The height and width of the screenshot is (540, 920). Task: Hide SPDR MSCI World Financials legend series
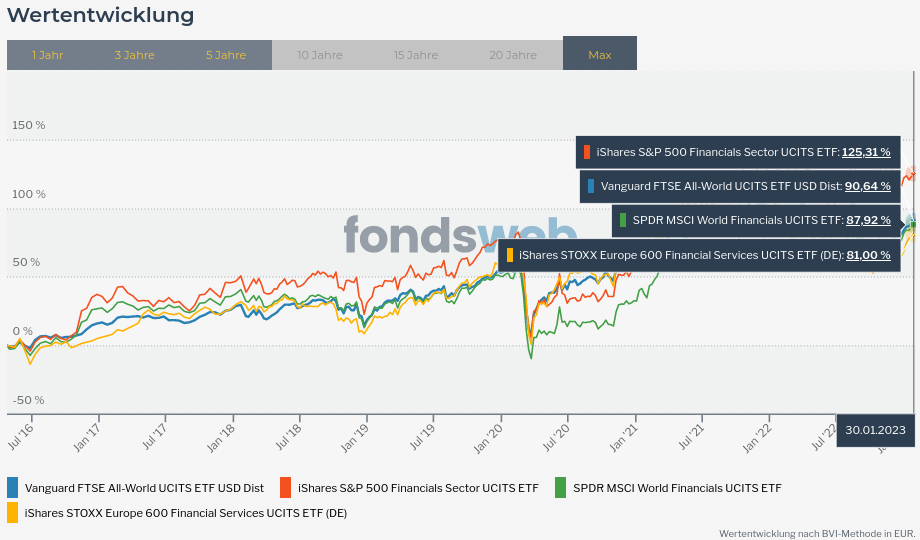[x=677, y=488]
